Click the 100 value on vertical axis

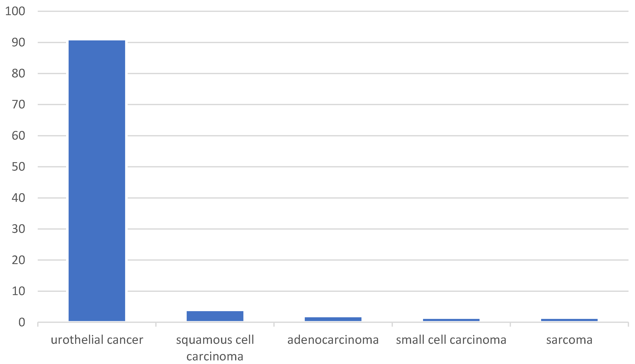15,11
